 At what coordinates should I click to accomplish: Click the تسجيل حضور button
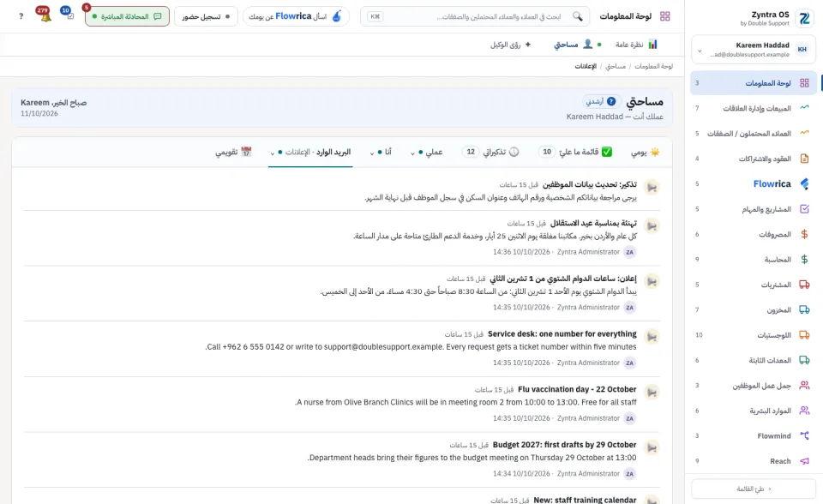[206, 16]
